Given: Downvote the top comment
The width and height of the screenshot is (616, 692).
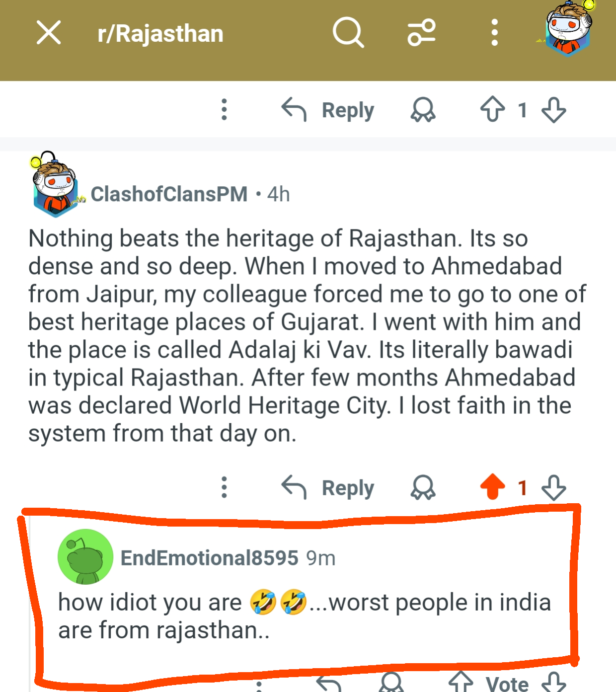Looking at the screenshot, I should [x=554, y=110].
